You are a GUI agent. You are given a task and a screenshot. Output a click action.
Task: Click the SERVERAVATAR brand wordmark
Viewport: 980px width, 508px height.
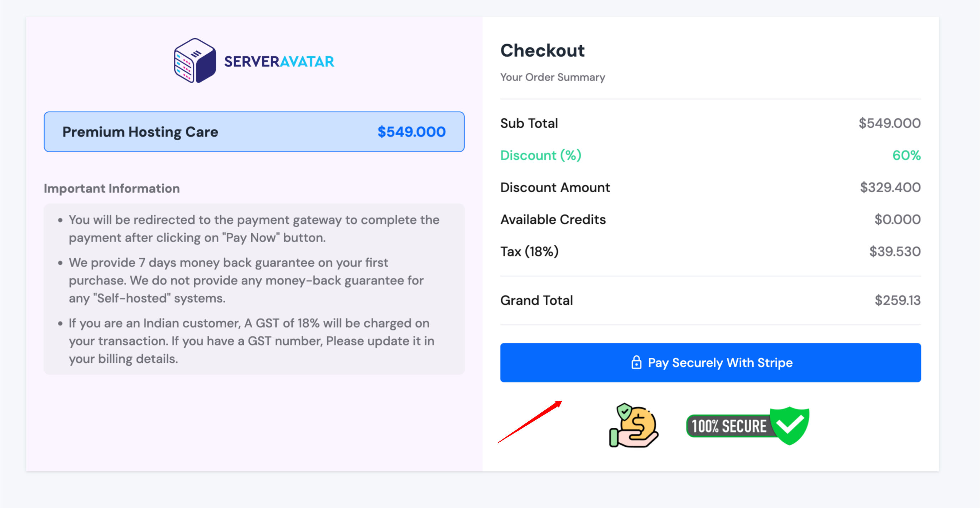(x=279, y=62)
